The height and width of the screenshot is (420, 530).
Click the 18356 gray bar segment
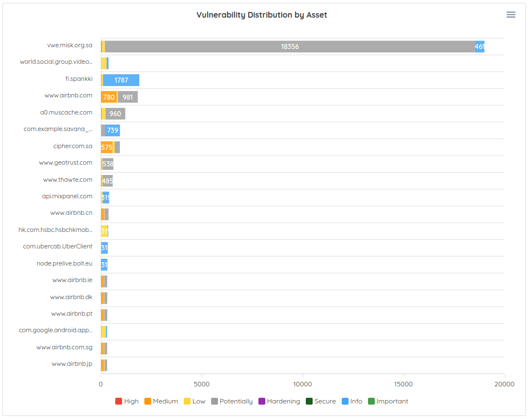pyautogui.click(x=290, y=47)
